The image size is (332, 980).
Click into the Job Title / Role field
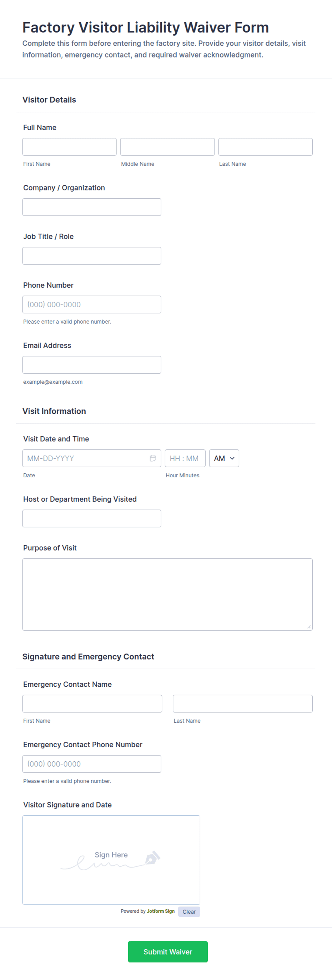[92, 256]
